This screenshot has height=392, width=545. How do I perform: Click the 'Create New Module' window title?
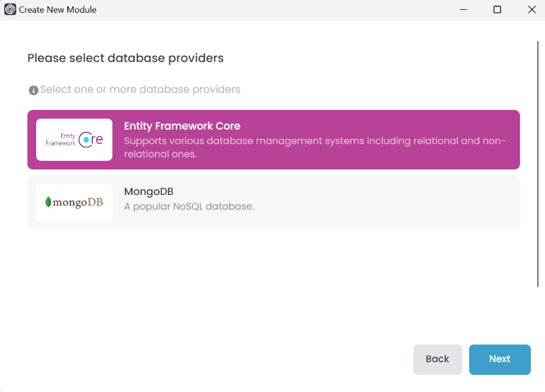(57, 10)
